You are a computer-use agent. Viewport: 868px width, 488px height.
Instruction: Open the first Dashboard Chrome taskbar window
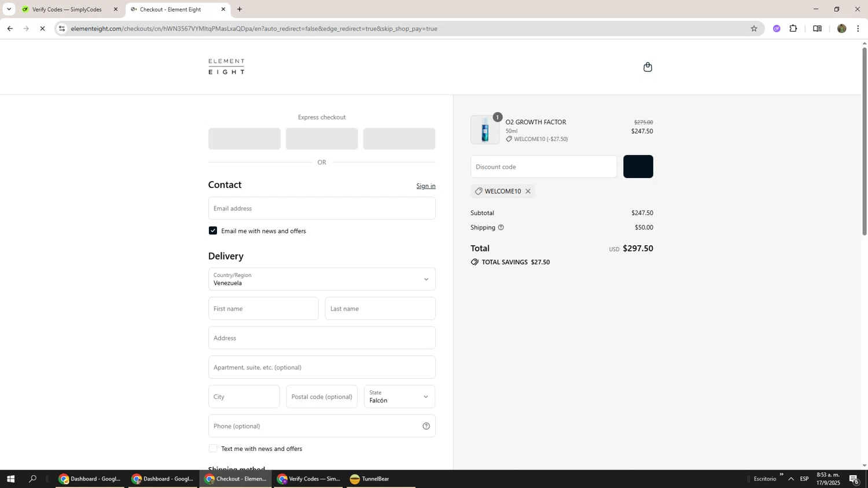(90, 479)
